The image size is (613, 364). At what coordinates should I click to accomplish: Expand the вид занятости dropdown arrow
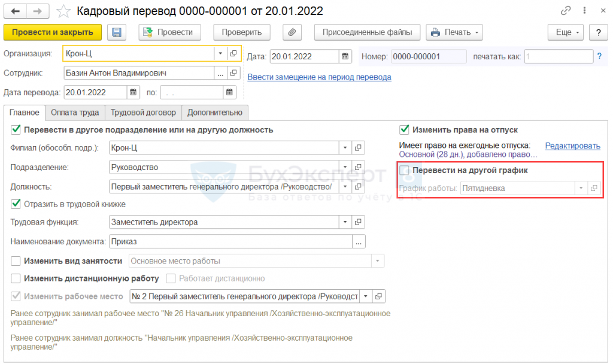[378, 261]
